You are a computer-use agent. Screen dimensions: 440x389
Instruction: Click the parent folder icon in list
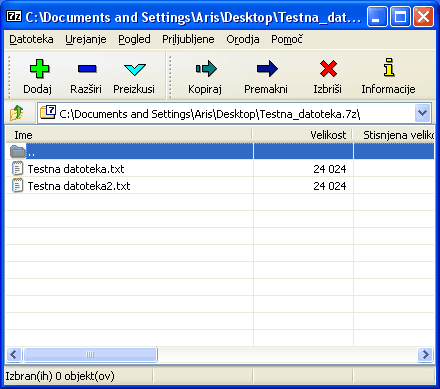pos(18,151)
